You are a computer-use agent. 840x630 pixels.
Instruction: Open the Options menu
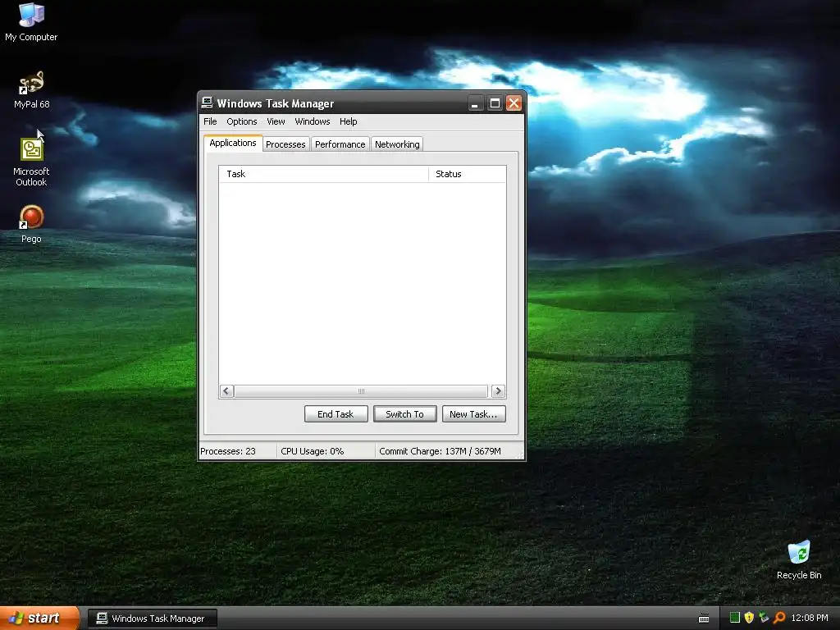(242, 121)
